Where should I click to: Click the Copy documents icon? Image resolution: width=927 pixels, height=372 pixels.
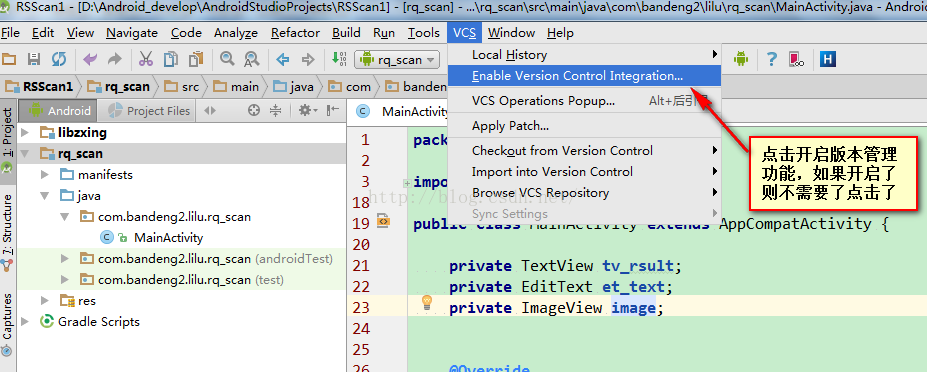click(x=171, y=59)
